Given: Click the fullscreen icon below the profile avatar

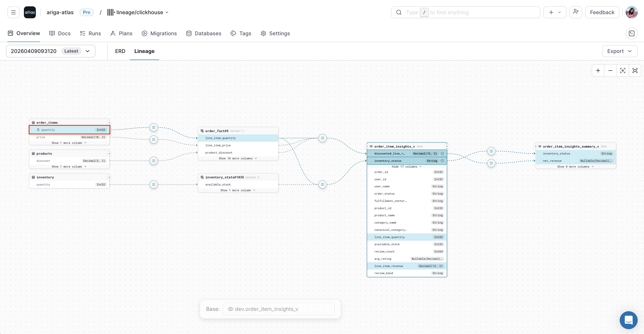Looking at the screenshot, I should [632, 33].
